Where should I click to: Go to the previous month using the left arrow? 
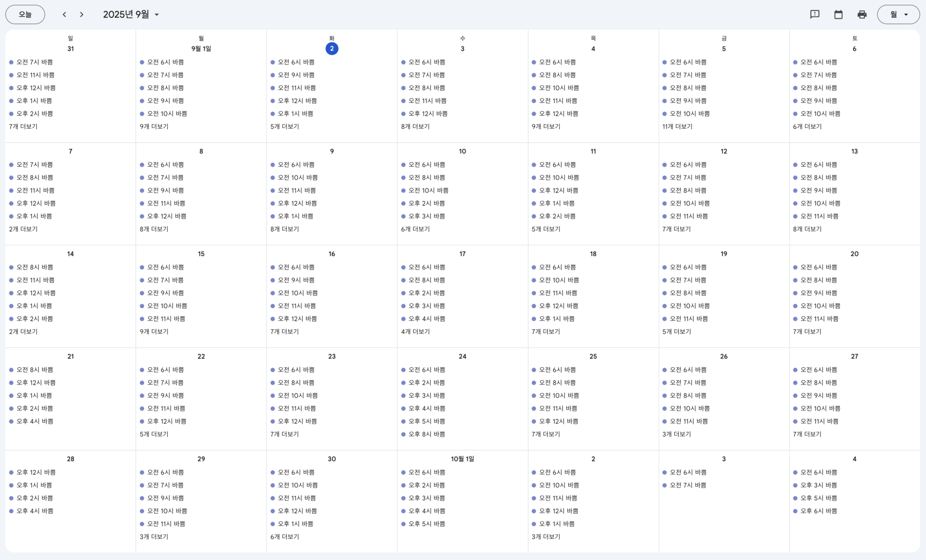coord(65,14)
